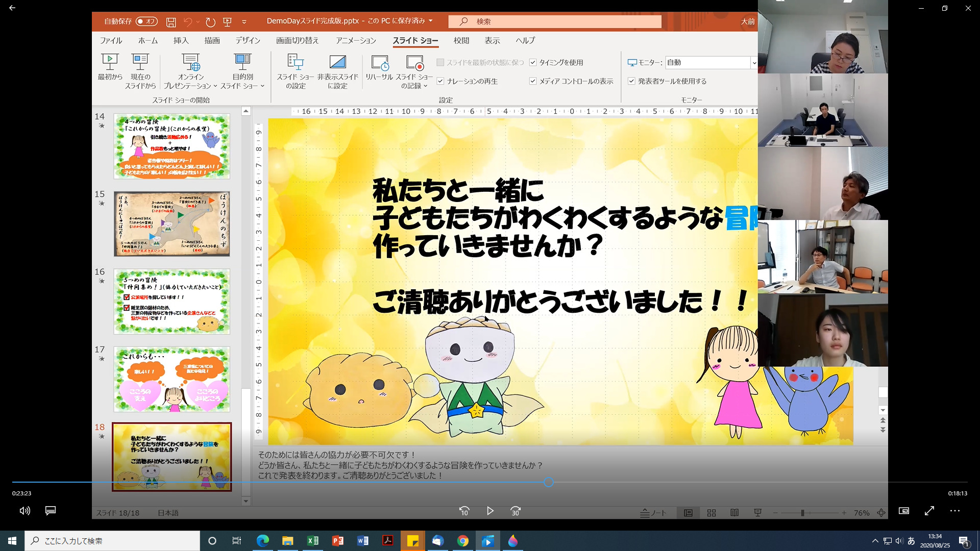Play the video

pyautogui.click(x=490, y=511)
